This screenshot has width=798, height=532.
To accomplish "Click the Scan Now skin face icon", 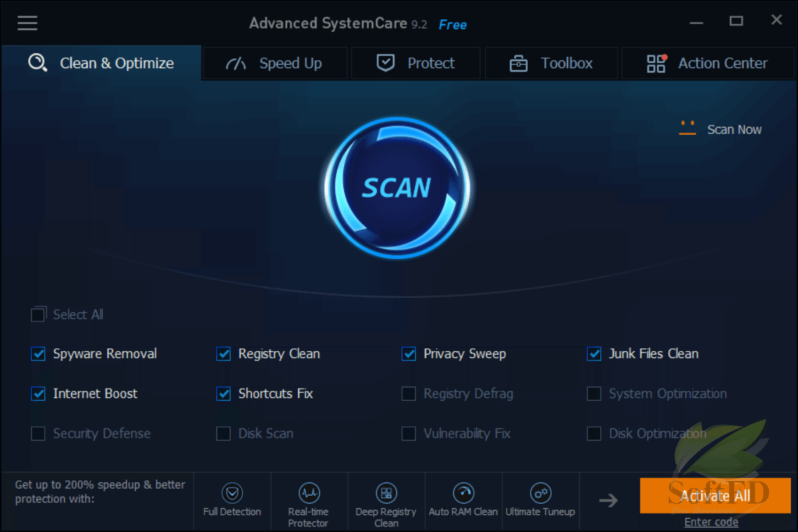I will click(x=687, y=128).
